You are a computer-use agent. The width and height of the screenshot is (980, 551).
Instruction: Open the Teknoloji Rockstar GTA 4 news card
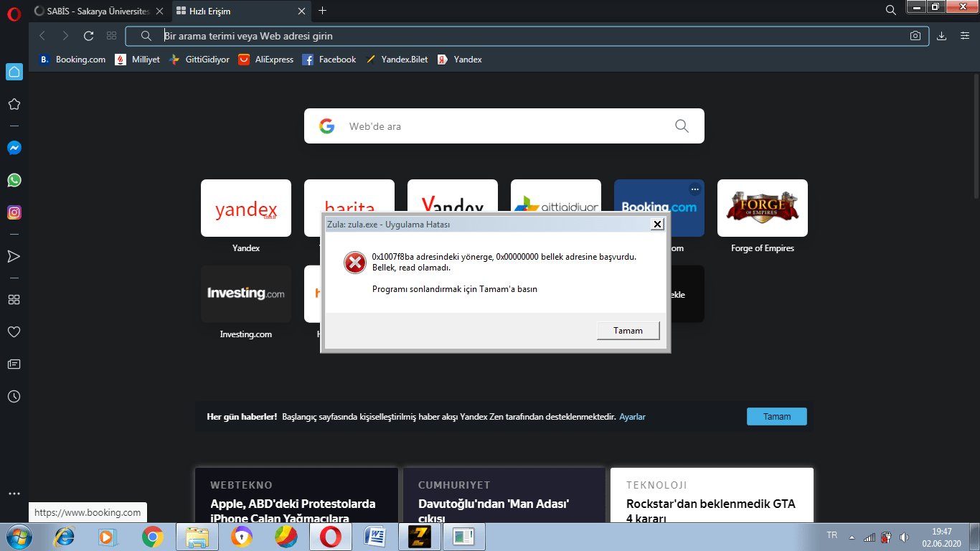(712, 496)
